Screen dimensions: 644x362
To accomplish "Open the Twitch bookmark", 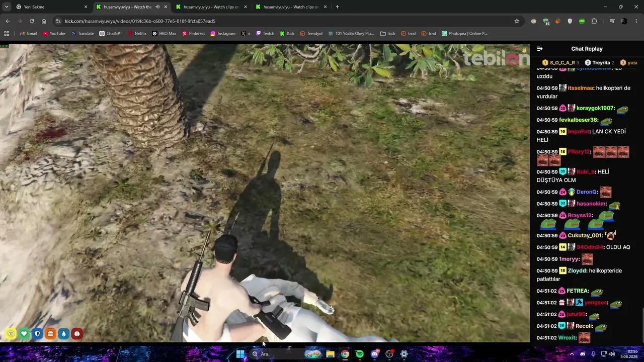I will coord(265,34).
